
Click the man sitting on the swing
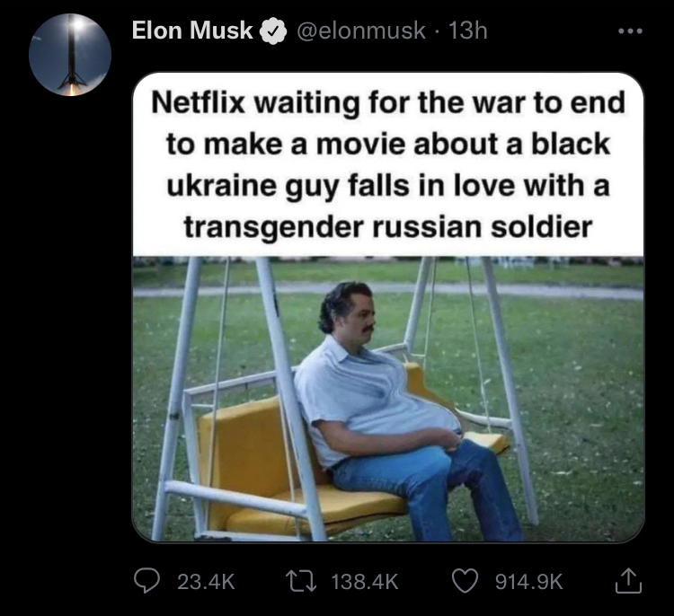404,410
